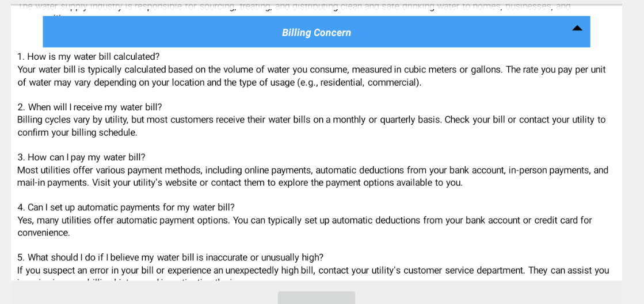Click the answer about billing cycles varying
The width and height of the screenshot is (644, 304).
click(x=311, y=120)
